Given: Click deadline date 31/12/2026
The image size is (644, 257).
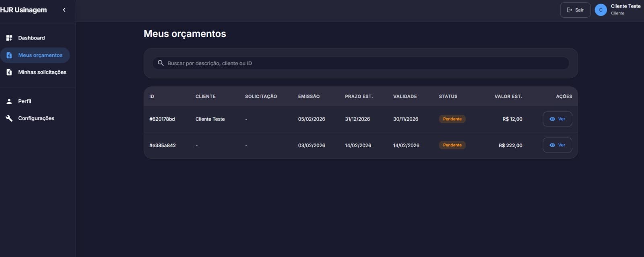Looking at the screenshot, I should pyautogui.click(x=357, y=119).
